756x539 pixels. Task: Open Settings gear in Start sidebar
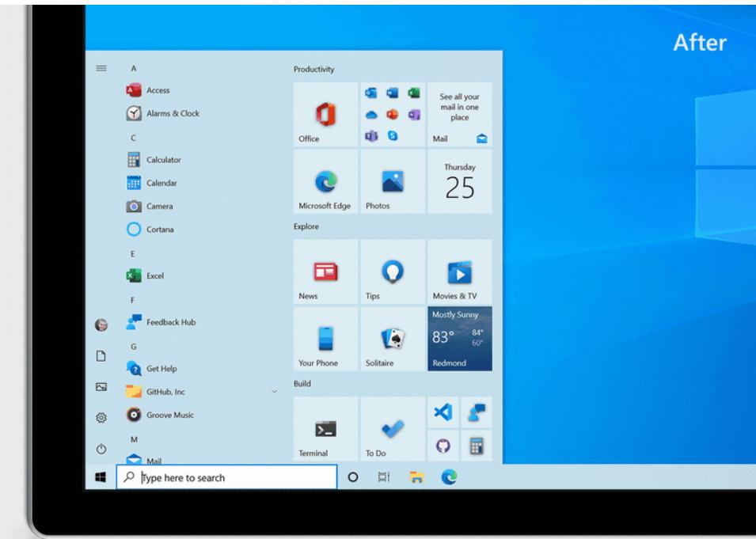[x=101, y=418]
